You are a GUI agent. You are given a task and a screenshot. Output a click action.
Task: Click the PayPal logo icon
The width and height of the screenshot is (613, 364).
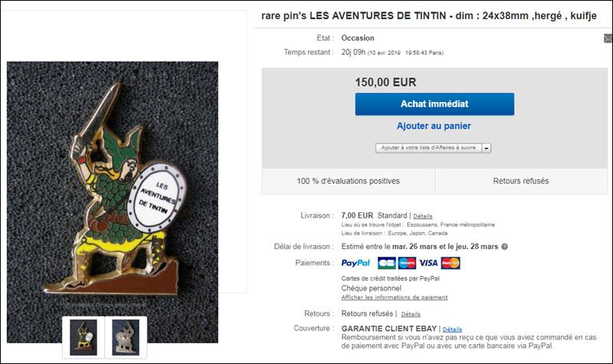point(356,263)
